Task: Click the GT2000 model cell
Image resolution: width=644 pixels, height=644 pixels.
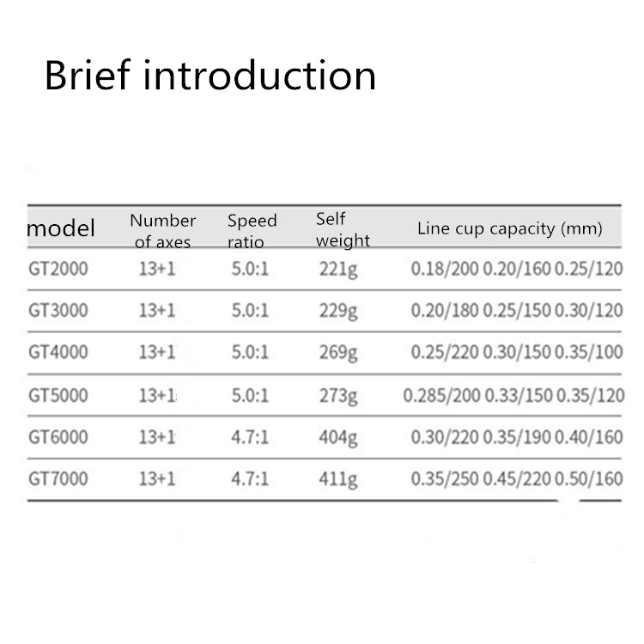Action: (58, 269)
